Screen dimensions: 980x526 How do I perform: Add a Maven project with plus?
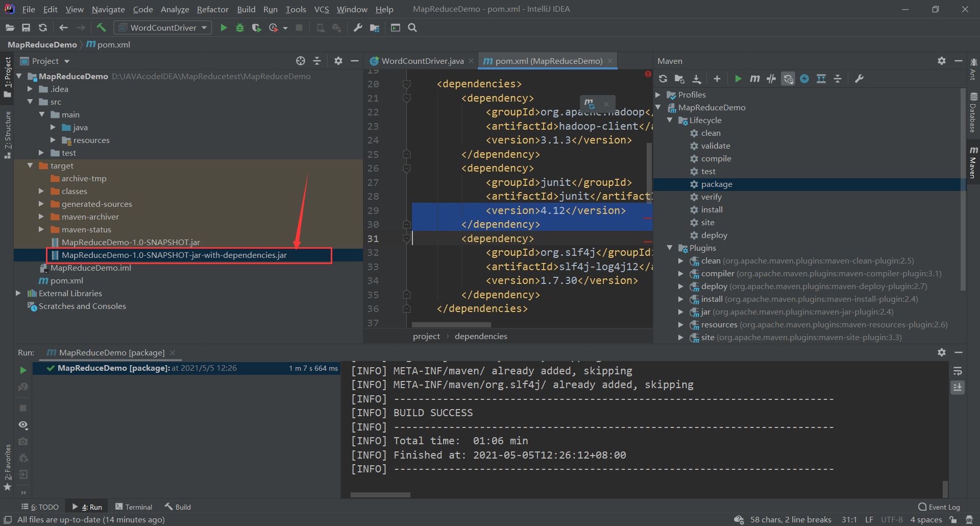point(717,79)
